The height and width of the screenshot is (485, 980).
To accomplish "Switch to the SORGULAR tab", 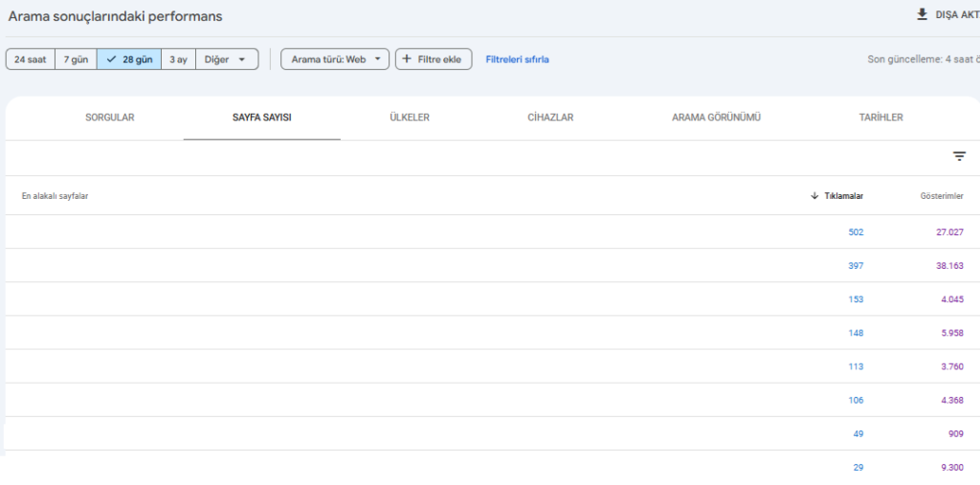I will pyautogui.click(x=110, y=118).
